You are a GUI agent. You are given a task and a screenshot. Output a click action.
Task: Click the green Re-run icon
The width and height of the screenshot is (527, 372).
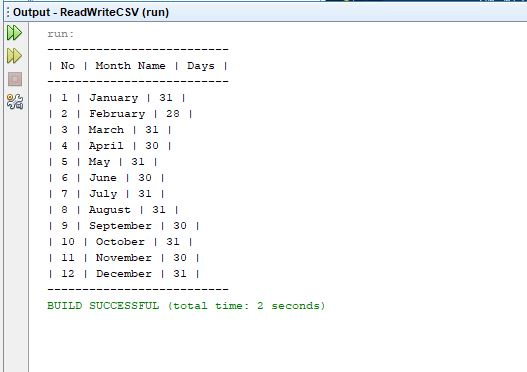click(x=14, y=33)
